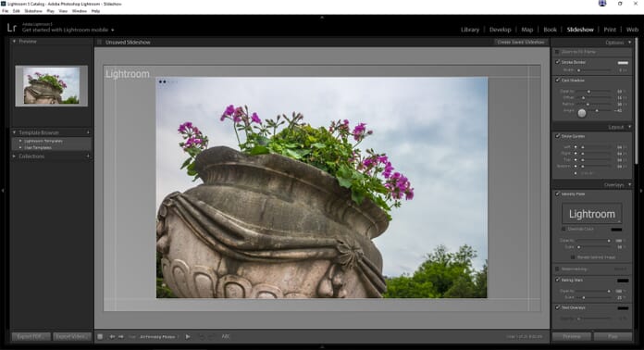Switch to the Library module
Image resolution: width=644 pixels, height=350 pixels.
click(x=470, y=30)
